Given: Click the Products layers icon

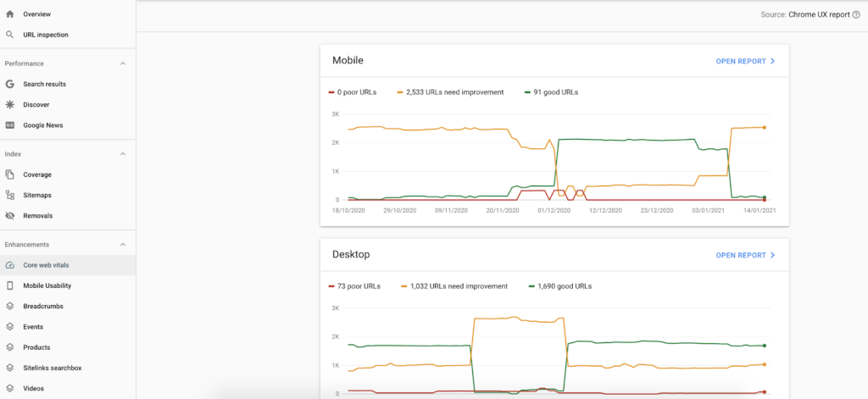Looking at the screenshot, I should point(9,347).
